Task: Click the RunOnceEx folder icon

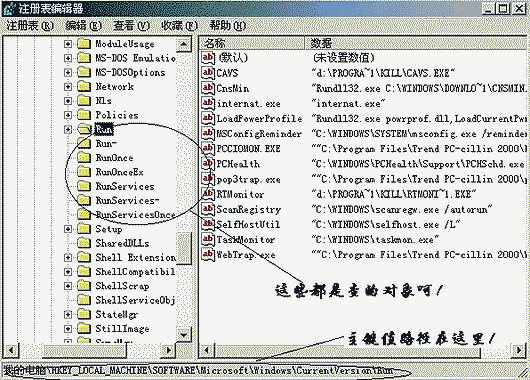Action: [84, 172]
